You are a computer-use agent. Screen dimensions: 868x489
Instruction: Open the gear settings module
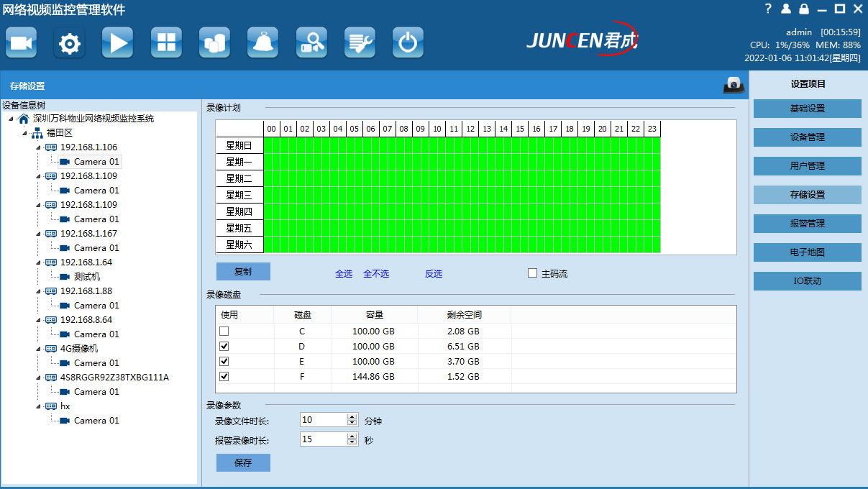(x=69, y=43)
